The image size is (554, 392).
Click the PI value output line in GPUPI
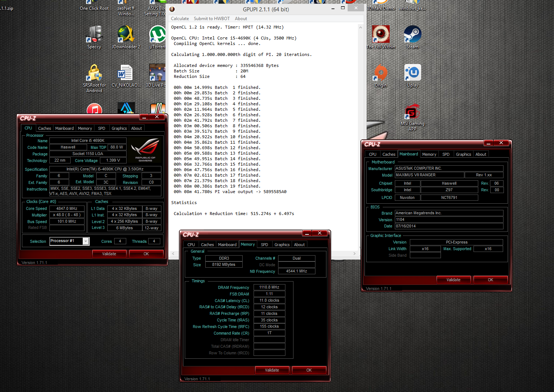point(230,192)
